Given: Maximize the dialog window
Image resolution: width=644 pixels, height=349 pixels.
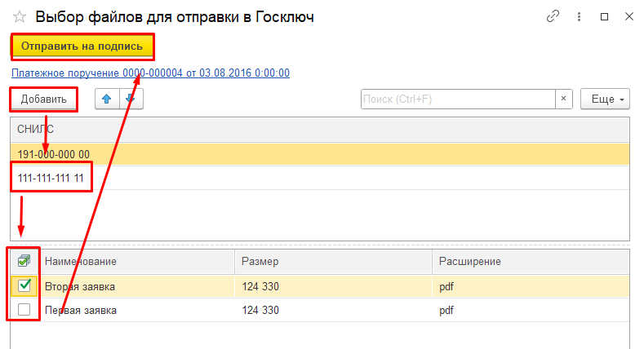Looking at the screenshot, I should coord(604,17).
